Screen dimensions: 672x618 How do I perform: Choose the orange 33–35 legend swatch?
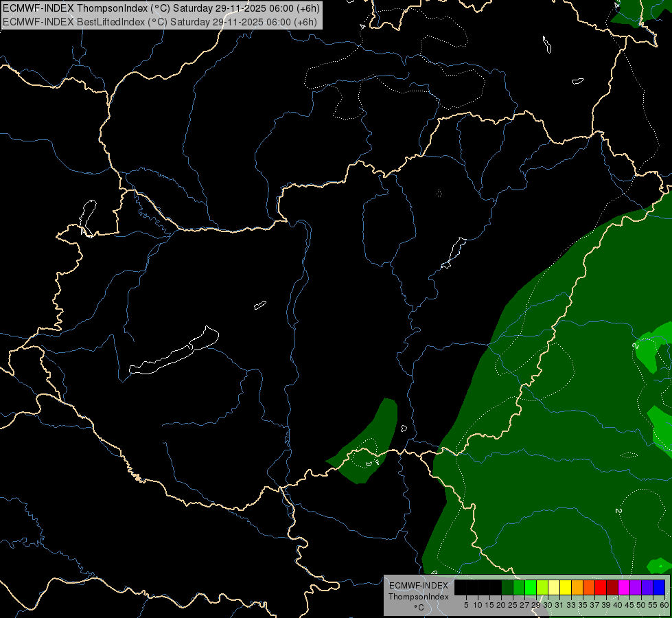577,587
